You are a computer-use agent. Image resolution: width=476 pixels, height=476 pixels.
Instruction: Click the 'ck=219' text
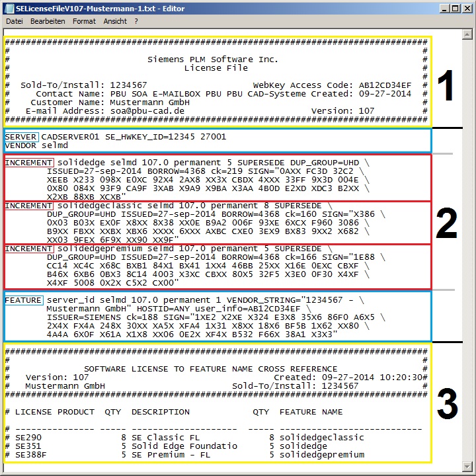[x=227, y=171]
